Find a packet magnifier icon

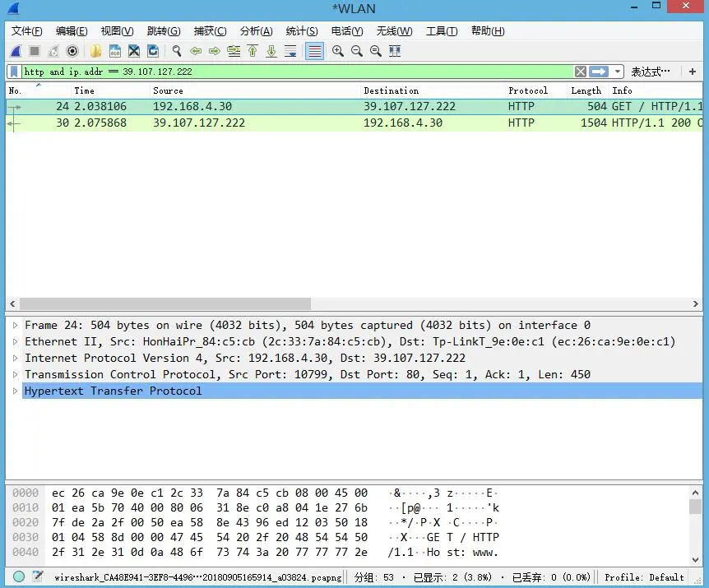coord(176,51)
